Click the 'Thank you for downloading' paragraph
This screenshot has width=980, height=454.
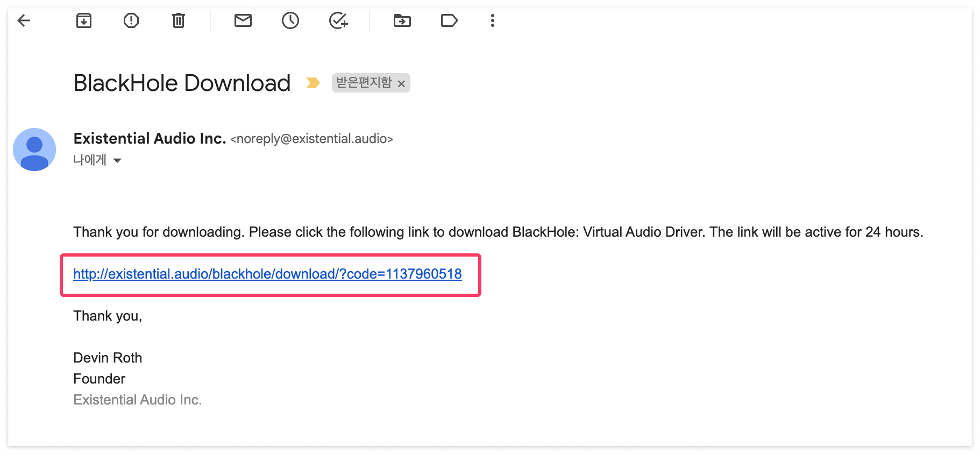(498, 232)
